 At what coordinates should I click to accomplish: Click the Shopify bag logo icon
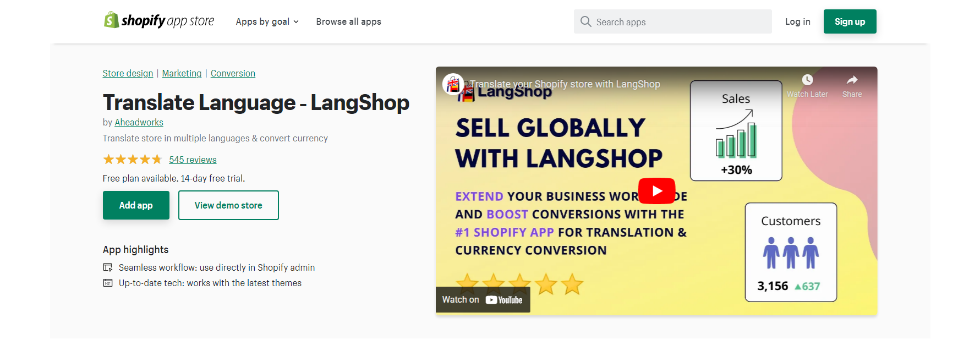coord(111,20)
